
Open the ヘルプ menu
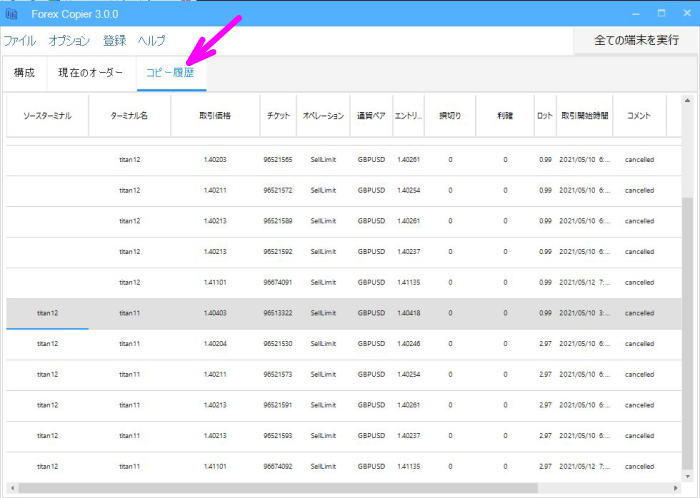point(152,41)
